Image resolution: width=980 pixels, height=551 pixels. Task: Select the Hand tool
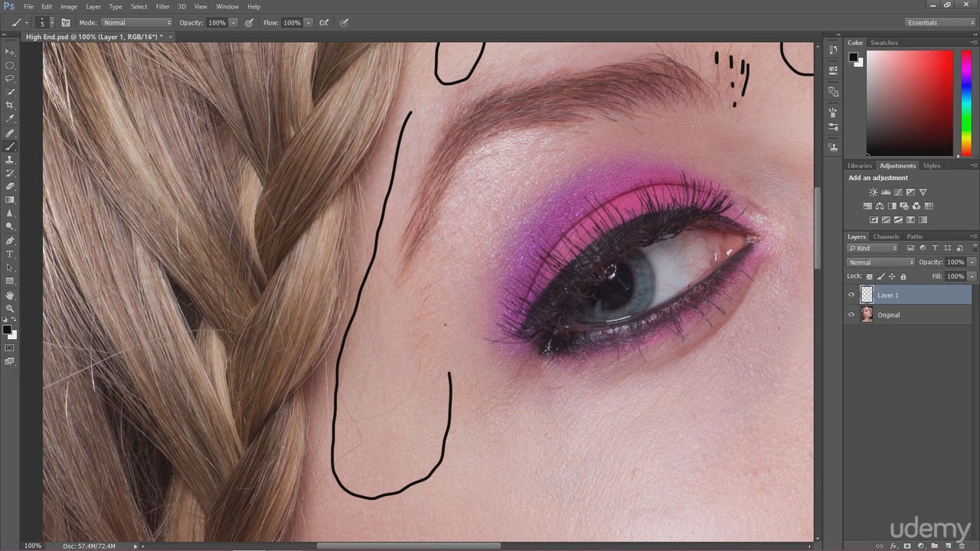coord(10,295)
